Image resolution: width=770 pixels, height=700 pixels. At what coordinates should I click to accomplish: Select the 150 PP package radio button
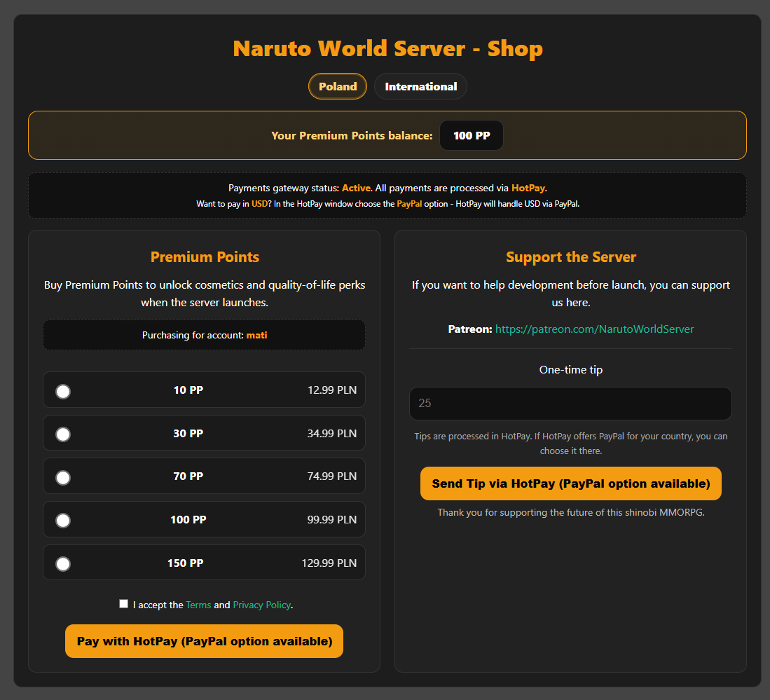click(63, 563)
